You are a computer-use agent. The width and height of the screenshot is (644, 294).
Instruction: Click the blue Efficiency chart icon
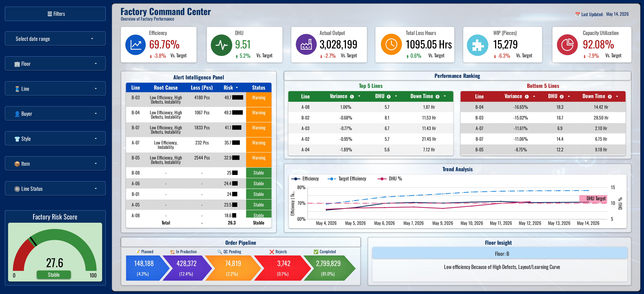[136, 45]
